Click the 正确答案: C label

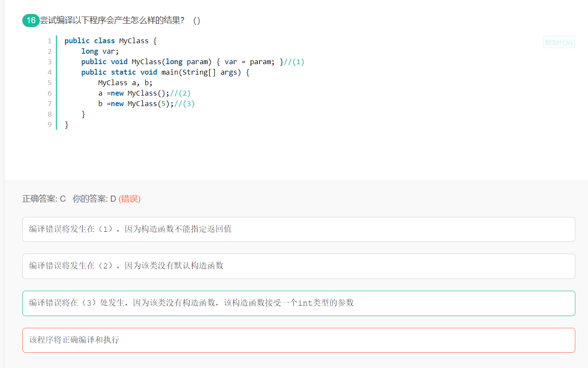[44, 199]
